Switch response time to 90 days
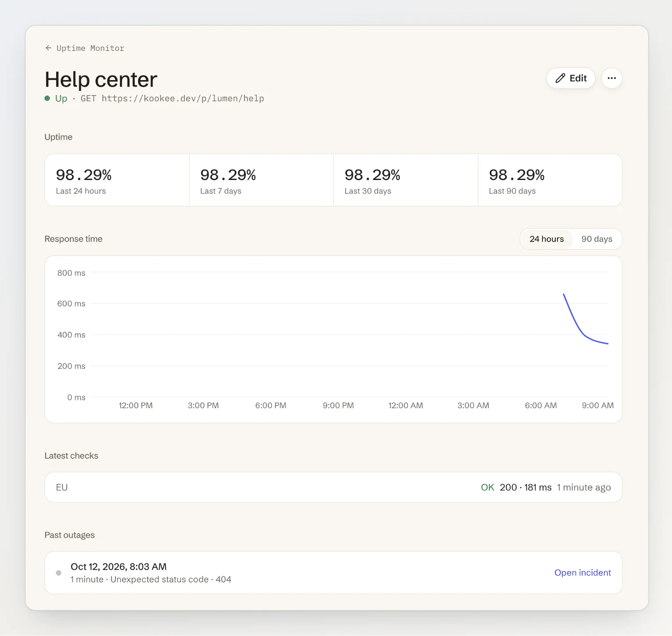 [x=597, y=239]
